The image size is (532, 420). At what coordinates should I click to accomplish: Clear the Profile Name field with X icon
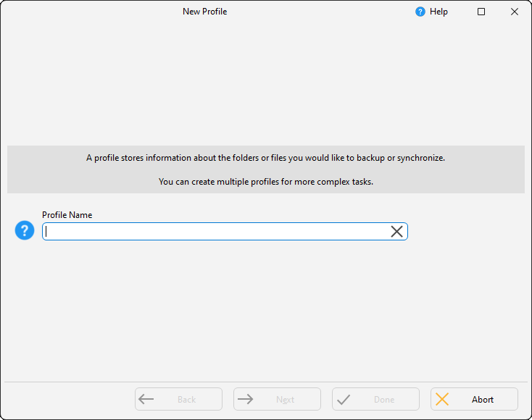click(397, 231)
